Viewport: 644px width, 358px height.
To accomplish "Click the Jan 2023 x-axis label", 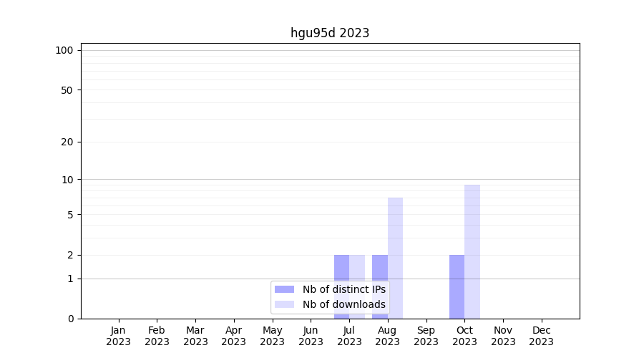I will (x=119, y=336).
